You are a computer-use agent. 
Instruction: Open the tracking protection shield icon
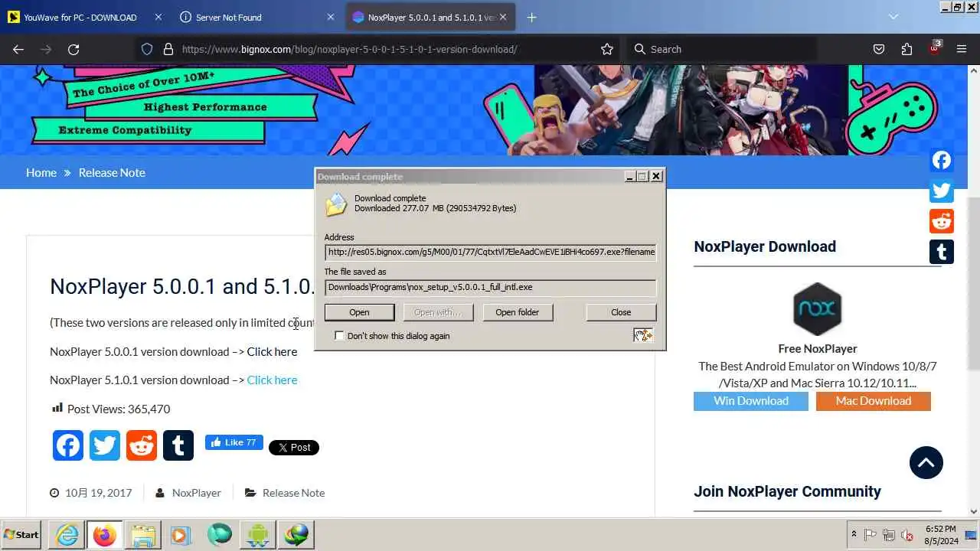coord(147,49)
